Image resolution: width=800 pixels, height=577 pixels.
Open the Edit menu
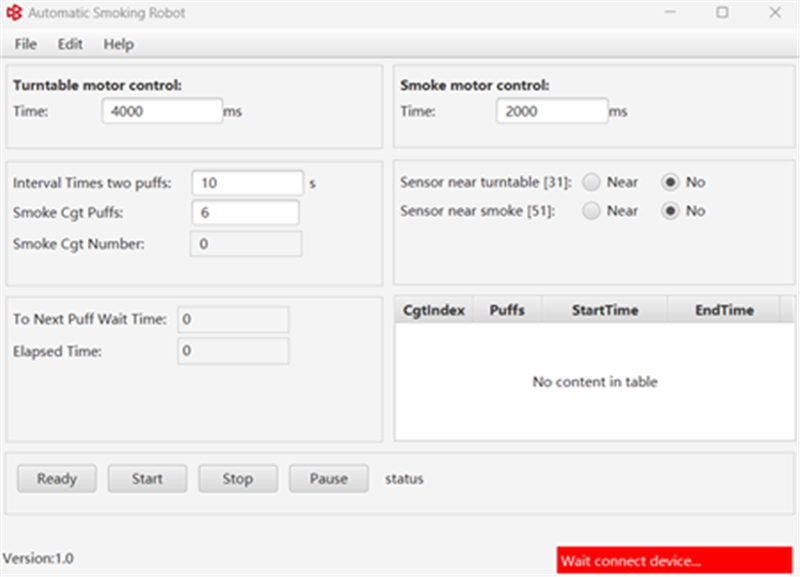tap(70, 44)
